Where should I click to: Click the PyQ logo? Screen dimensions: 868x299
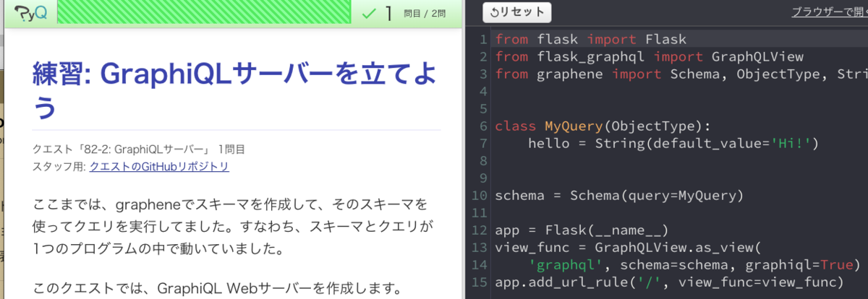pyautogui.click(x=30, y=13)
